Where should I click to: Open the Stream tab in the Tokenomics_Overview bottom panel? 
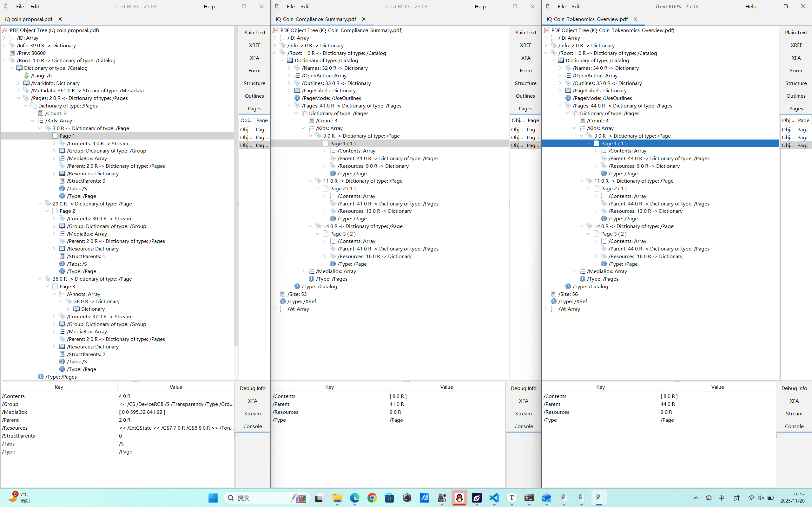794,413
